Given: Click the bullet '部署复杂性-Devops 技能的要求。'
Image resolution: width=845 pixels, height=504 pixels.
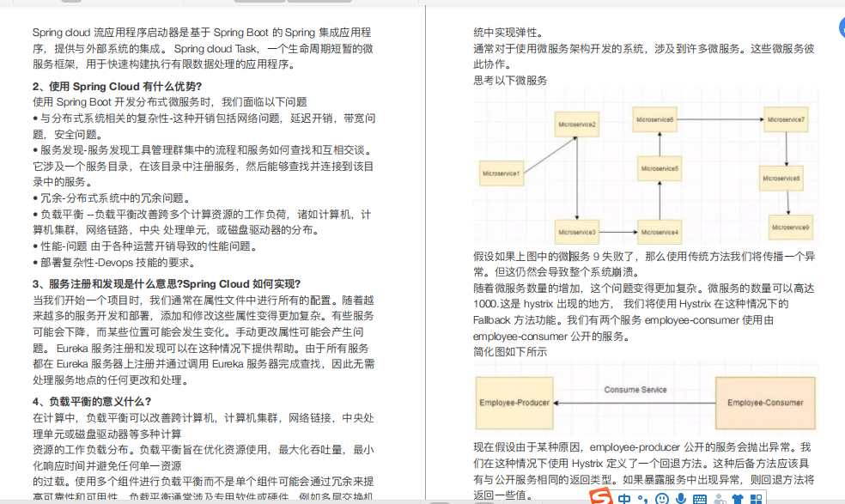Looking at the screenshot, I should (x=113, y=263).
